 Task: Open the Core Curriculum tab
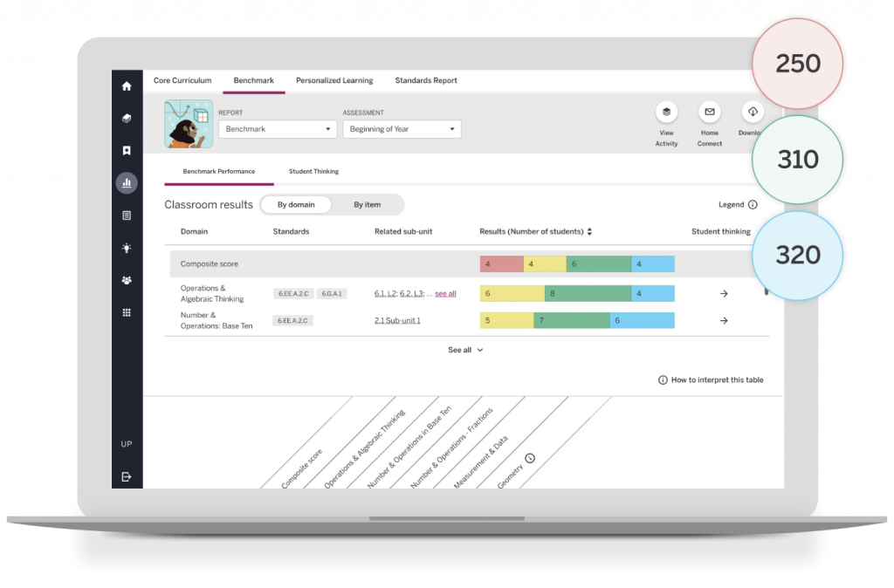182,80
